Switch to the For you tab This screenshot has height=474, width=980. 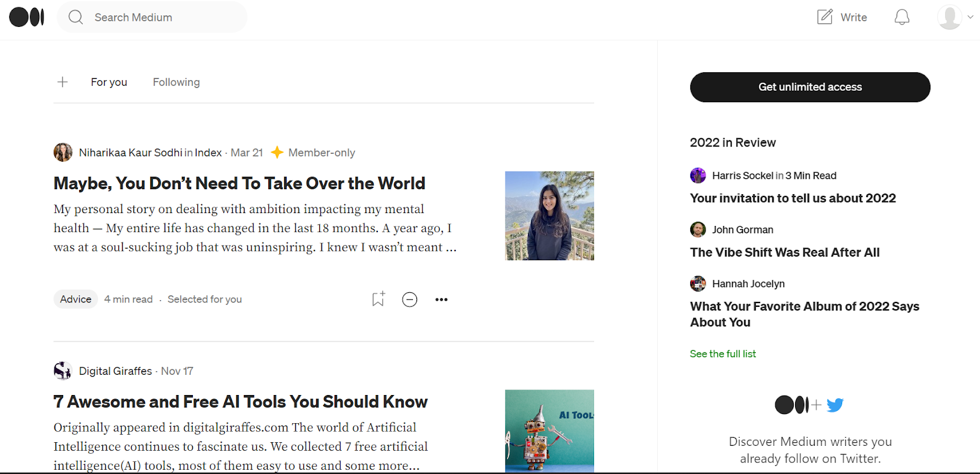pyautogui.click(x=109, y=82)
